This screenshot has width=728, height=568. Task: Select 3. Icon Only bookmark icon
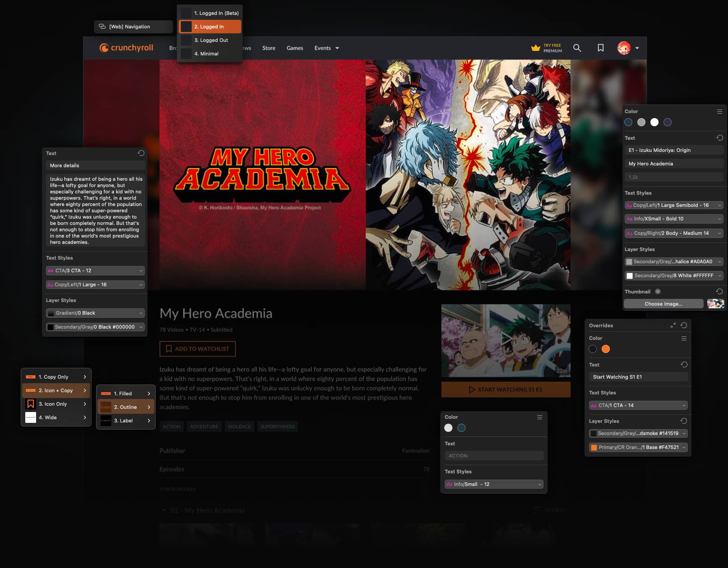click(x=31, y=404)
